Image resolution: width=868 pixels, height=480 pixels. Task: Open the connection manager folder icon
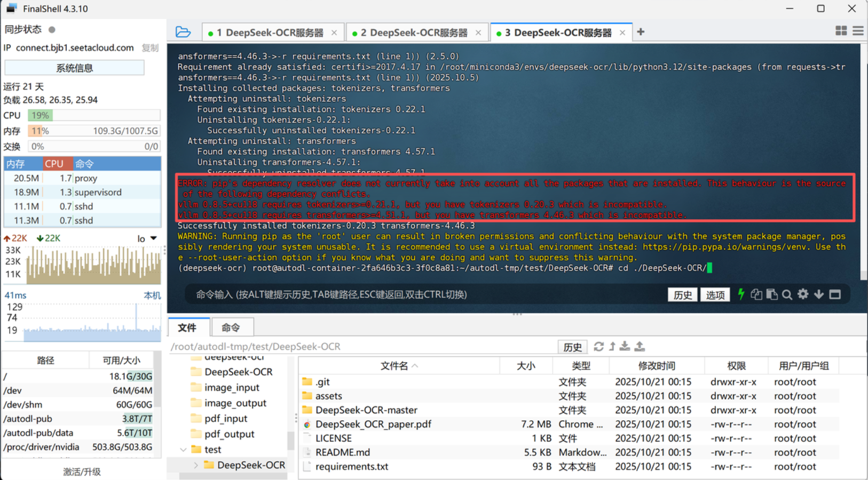pos(183,32)
